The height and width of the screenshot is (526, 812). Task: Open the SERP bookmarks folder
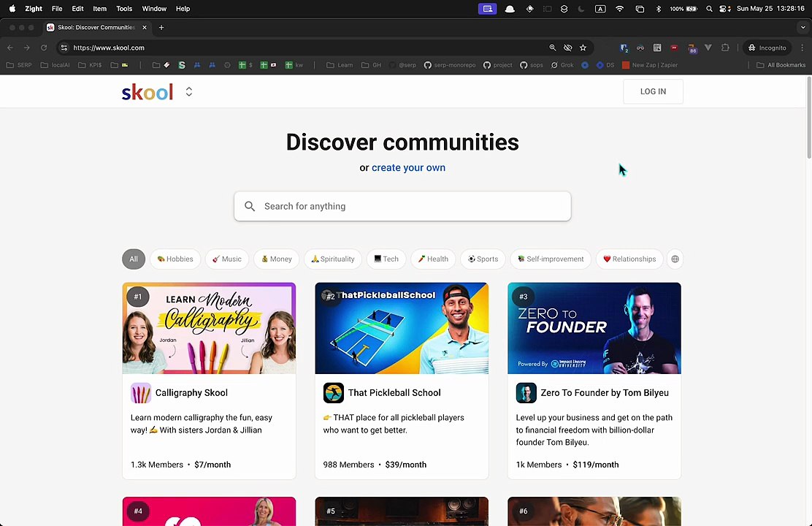pyautogui.click(x=19, y=65)
